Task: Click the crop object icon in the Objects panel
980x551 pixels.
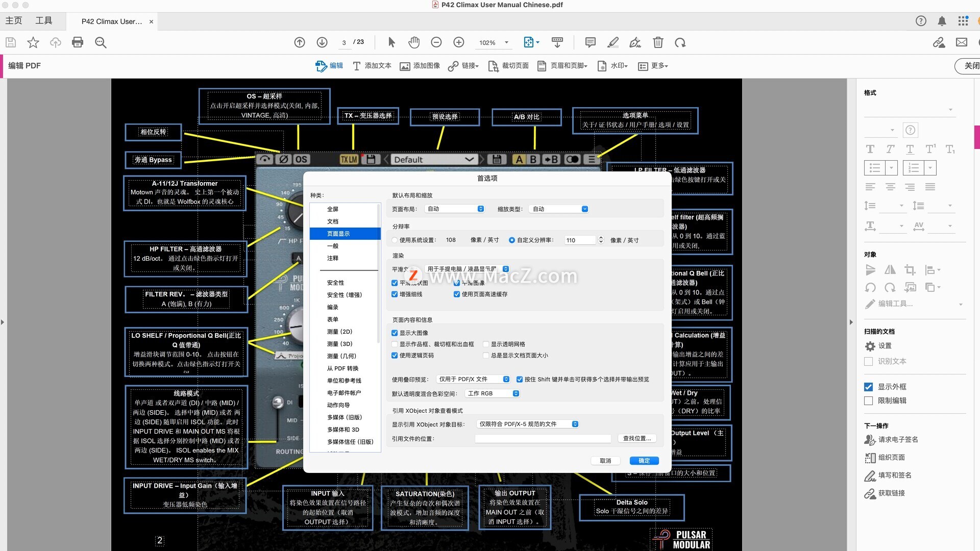Action: 910,270
